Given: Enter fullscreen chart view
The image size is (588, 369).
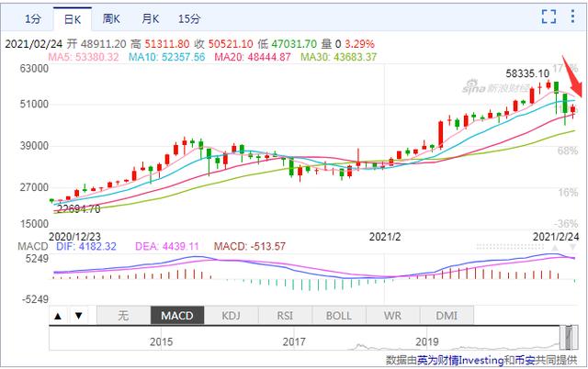Looking at the screenshot, I should [x=549, y=16].
